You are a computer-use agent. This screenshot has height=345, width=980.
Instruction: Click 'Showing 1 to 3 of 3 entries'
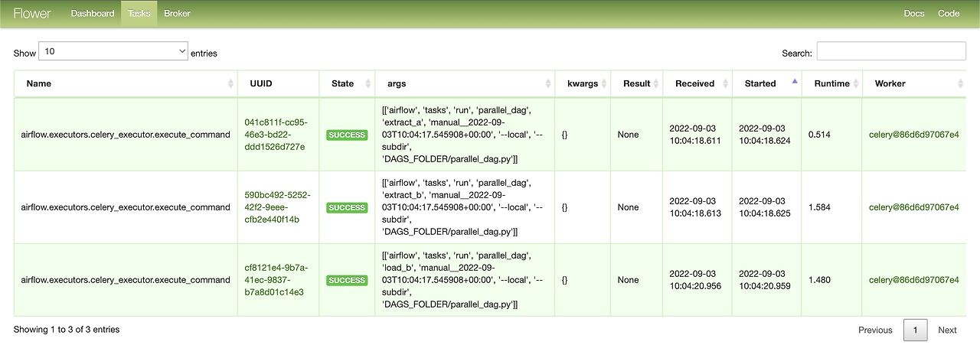tap(67, 329)
